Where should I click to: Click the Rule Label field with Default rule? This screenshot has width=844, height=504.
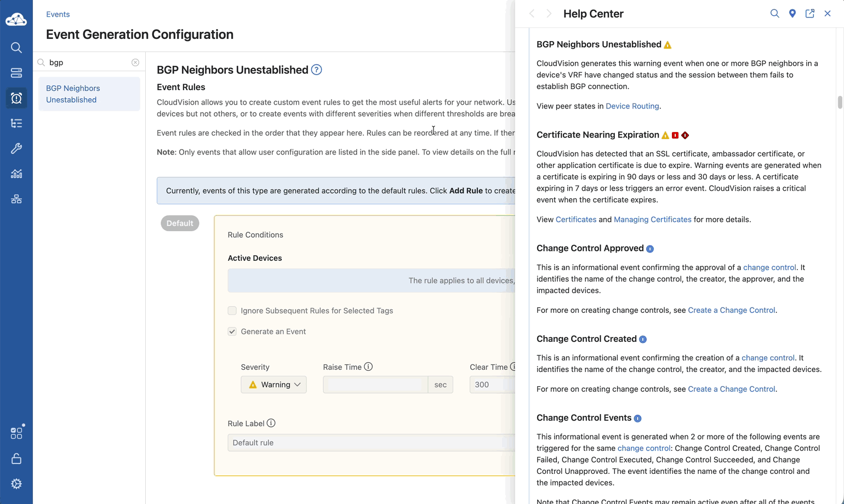pos(372,443)
